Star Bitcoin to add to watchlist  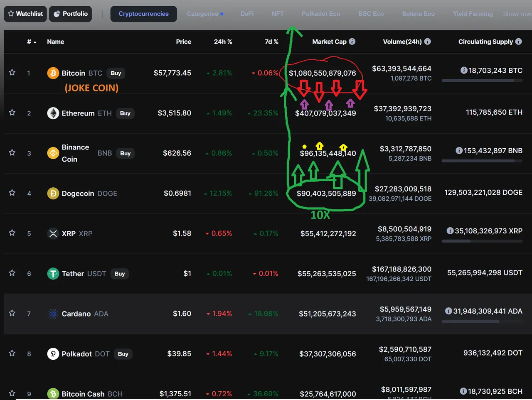click(x=12, y=72)
